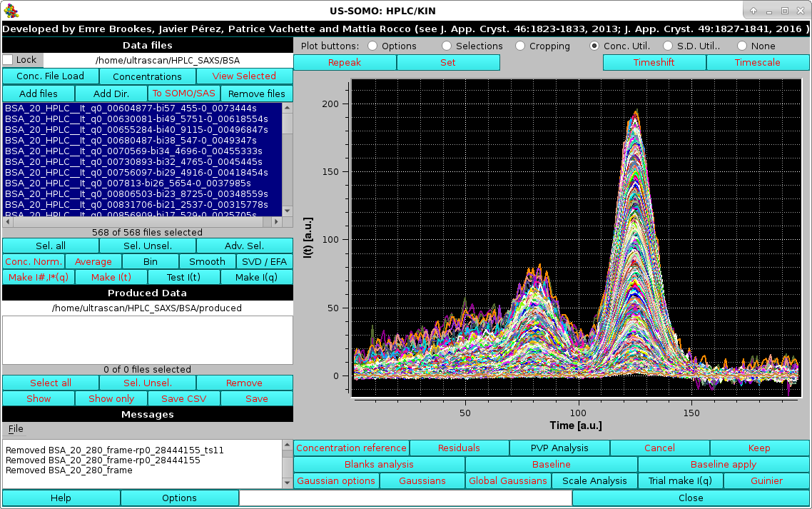
Task: Click the Timescale button
Action: click(x=758, y=63)
